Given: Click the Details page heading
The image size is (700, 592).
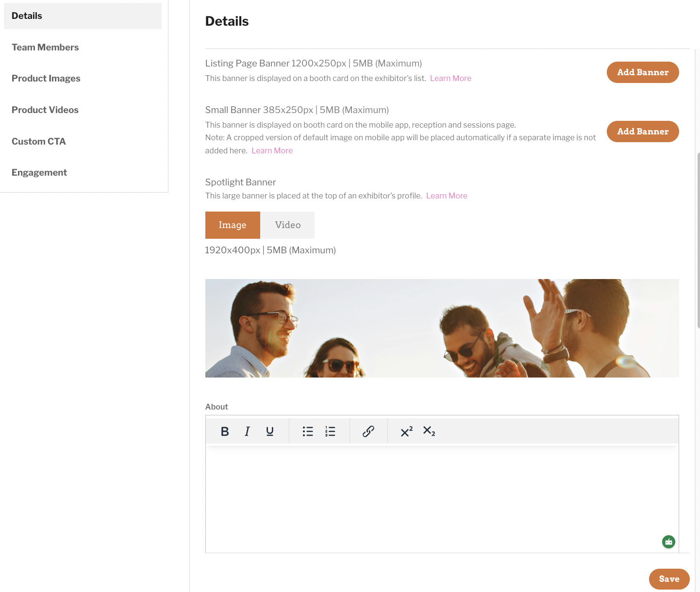Looking at the screenshot, I should click(x=227, y=21).
